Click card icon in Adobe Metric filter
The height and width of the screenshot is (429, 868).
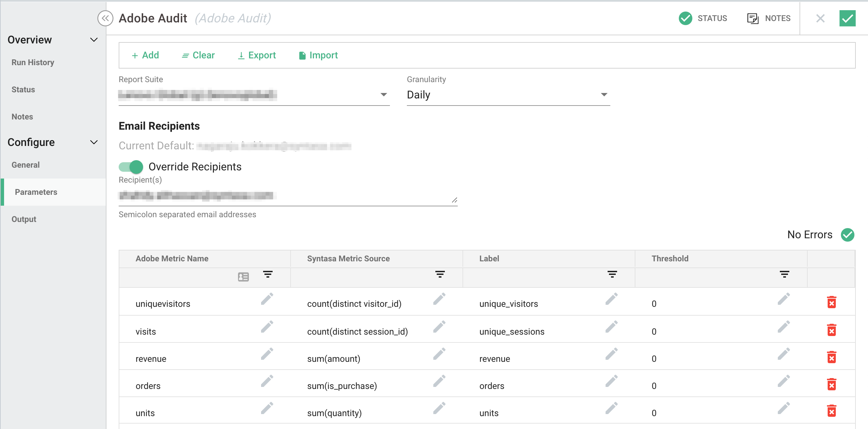click(x=243, y=277)
